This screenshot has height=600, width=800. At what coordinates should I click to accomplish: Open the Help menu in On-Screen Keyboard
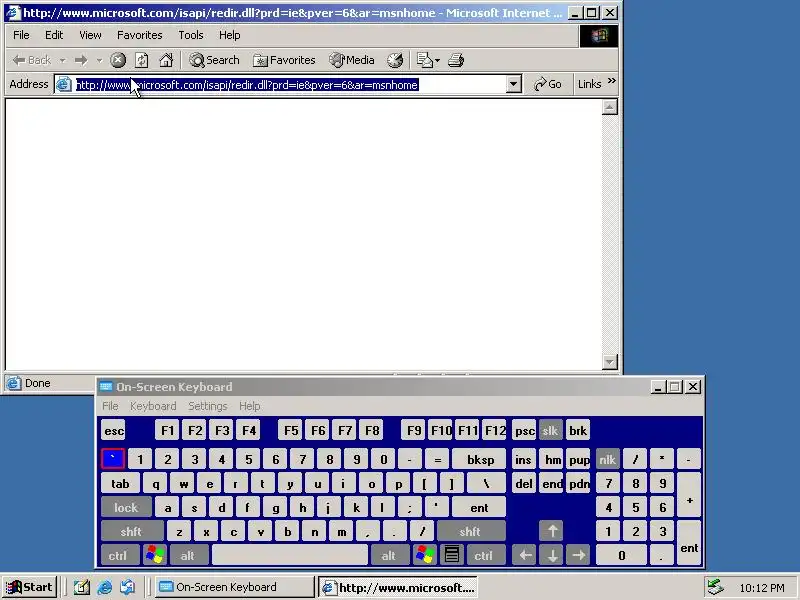[249, 406]
